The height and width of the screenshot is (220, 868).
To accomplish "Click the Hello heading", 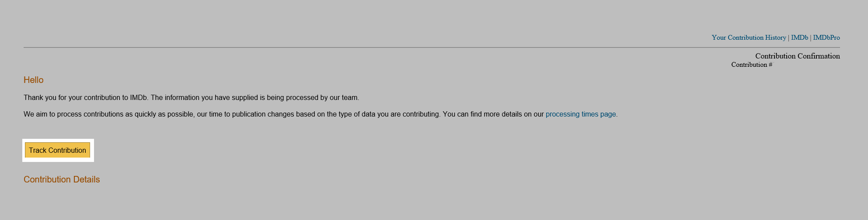I will point(34,80).
